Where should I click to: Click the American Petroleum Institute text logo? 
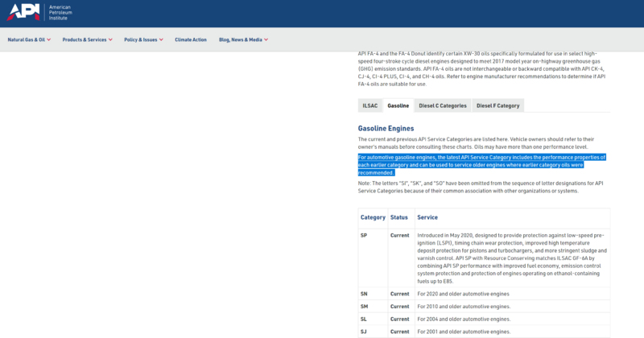[x=60, y=13]
